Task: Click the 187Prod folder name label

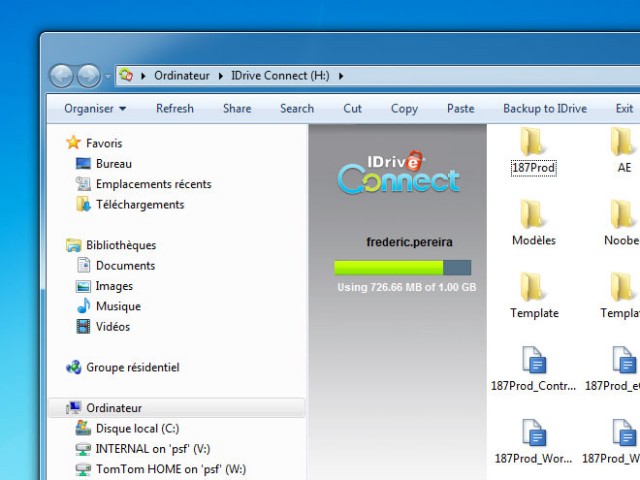Action: [x=533, y=168]
